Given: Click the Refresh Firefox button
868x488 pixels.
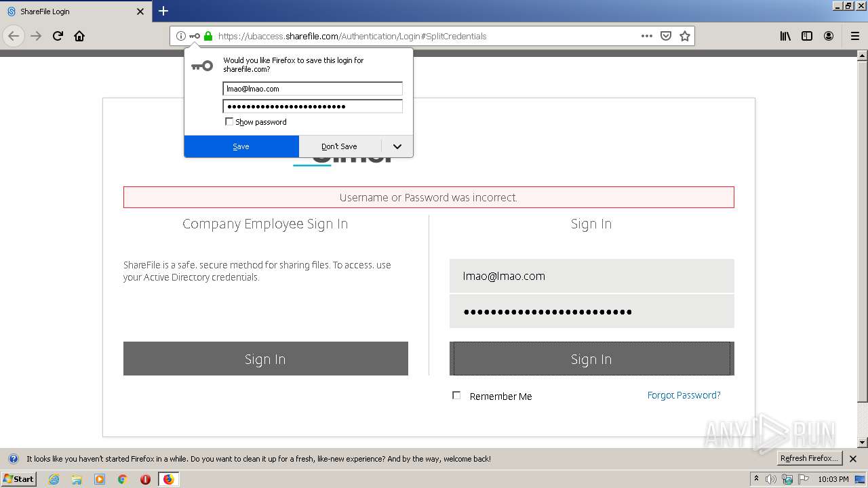Looking at the screenshot, I should pyautogui.click(x=810, y=458).
